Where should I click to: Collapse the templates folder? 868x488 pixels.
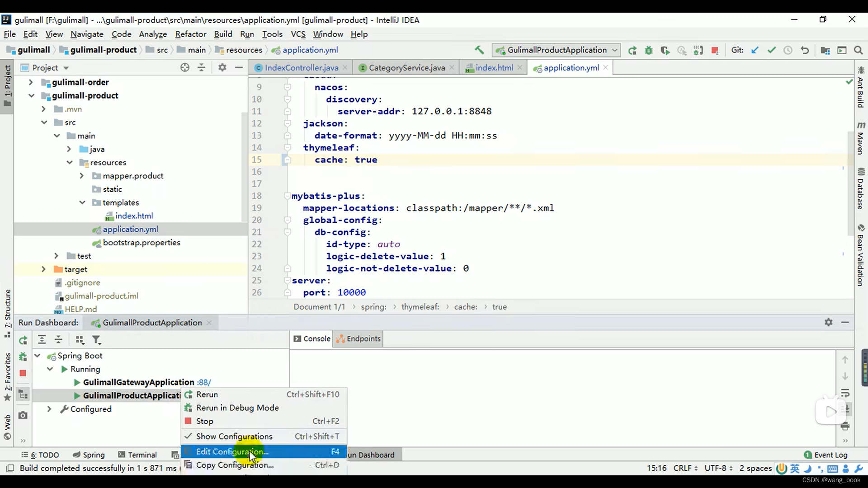[x=82, y=202]
